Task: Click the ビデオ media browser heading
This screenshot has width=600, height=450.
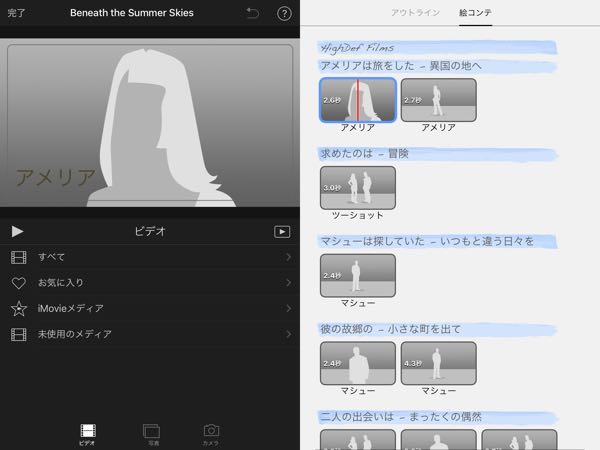Action: tap(150, 232)
